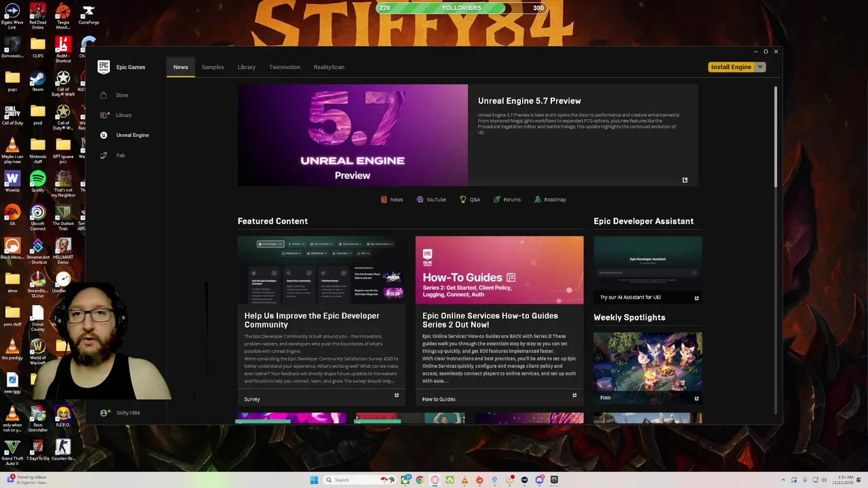The height and width of the screenshot is (488, 868).
Task: Click the Epic Games logo
Action: coord(104,67)
